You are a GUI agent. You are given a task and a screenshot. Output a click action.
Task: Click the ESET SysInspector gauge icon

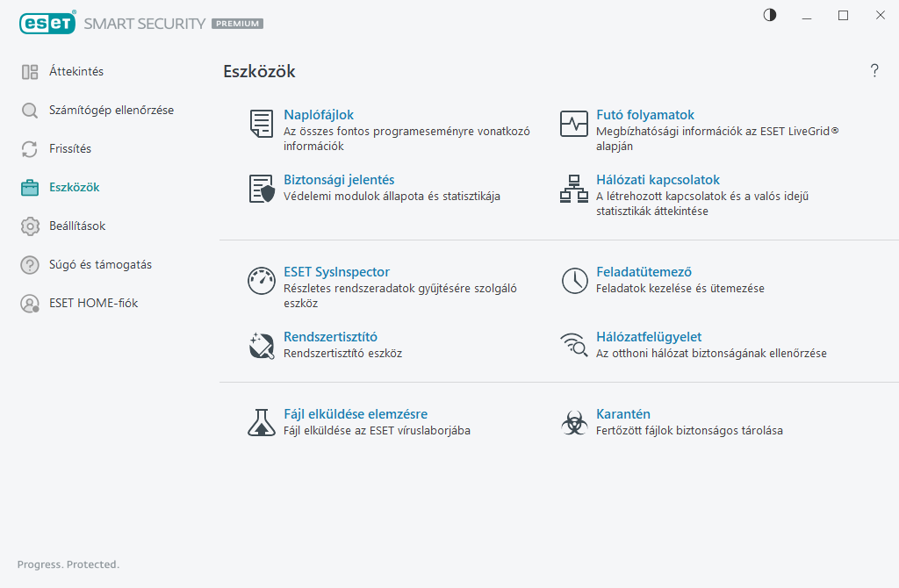261,281
